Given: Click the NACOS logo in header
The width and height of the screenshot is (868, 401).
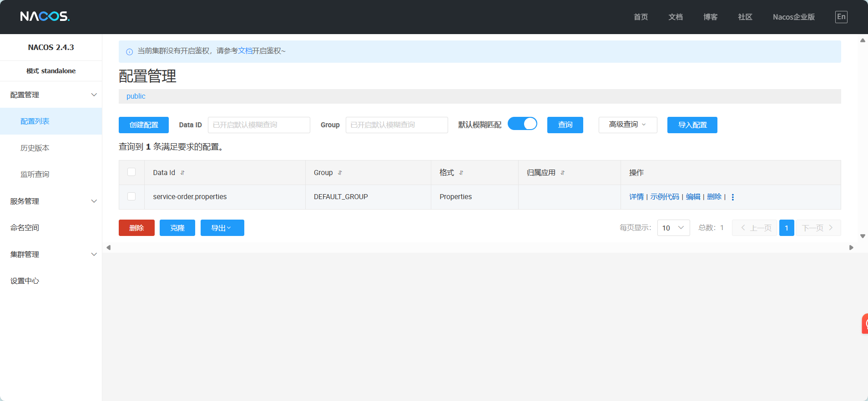Looking at the screenshot, I should 45,17.
